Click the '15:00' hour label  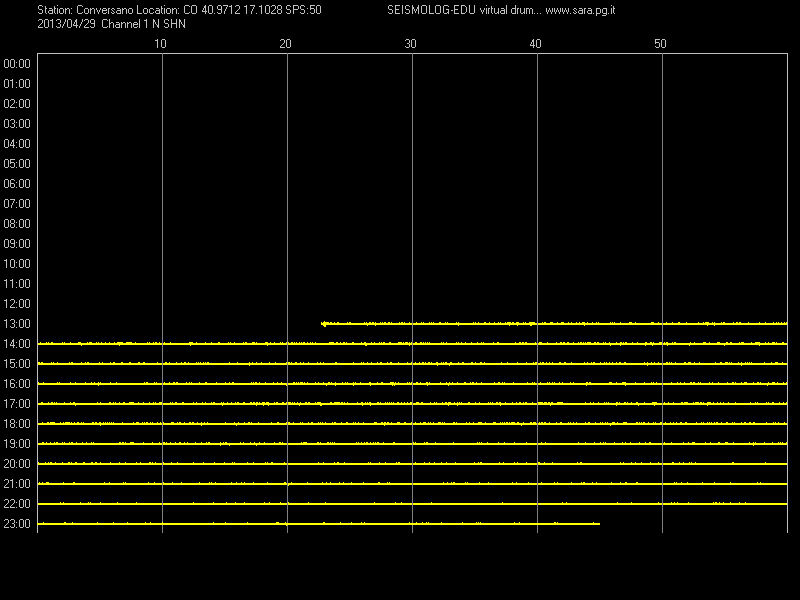coord(17,364)
